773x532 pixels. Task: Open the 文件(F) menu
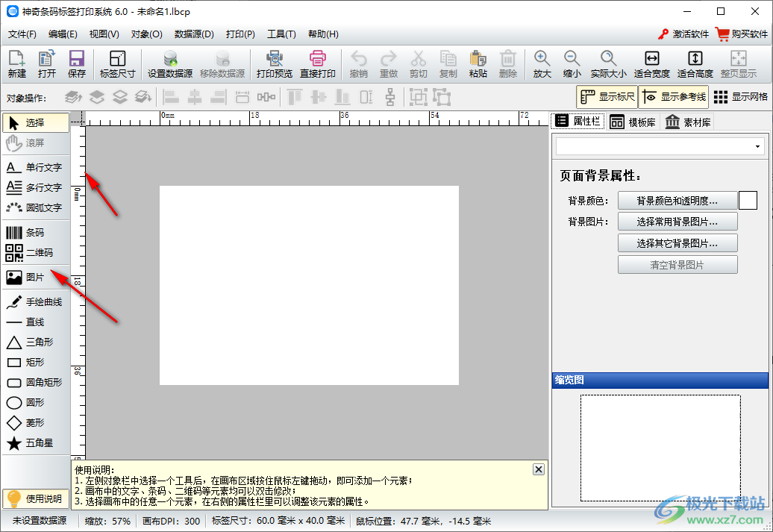tap(22, 34)
